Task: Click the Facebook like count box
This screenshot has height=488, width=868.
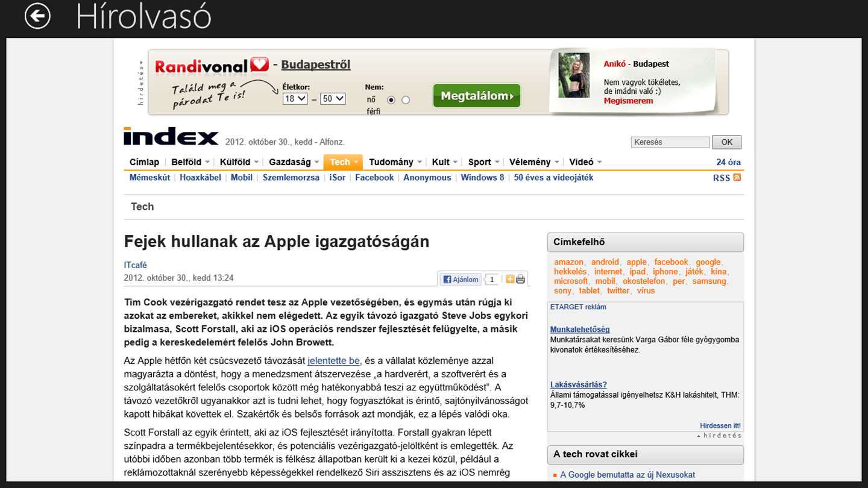Action: click(492, 280)
